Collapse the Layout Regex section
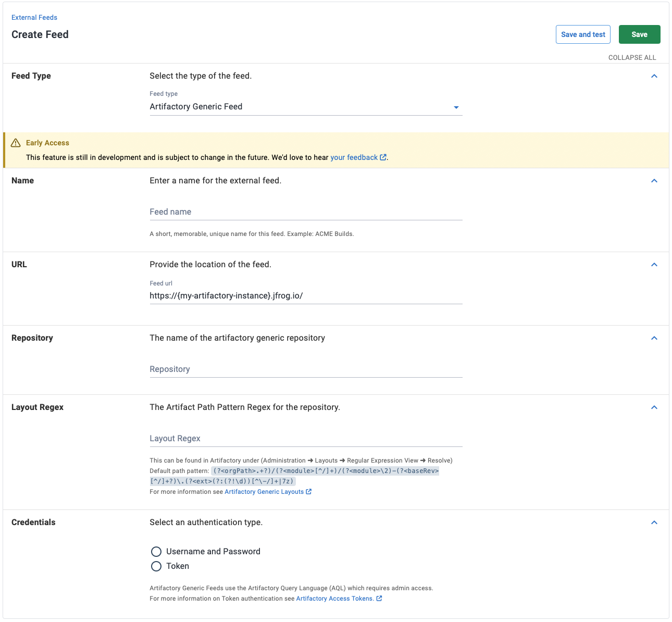This screenshot has width=672, height=622. 654,407
